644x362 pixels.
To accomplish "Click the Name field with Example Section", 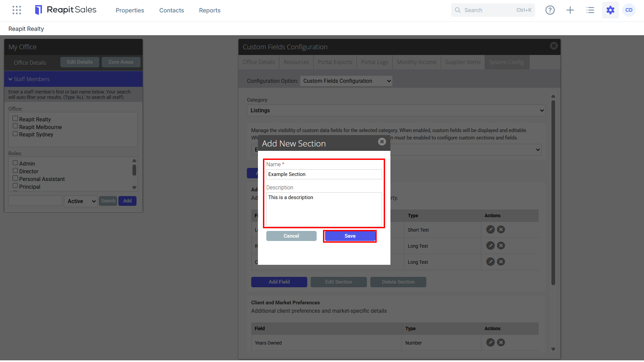I will tap(324, 174).
